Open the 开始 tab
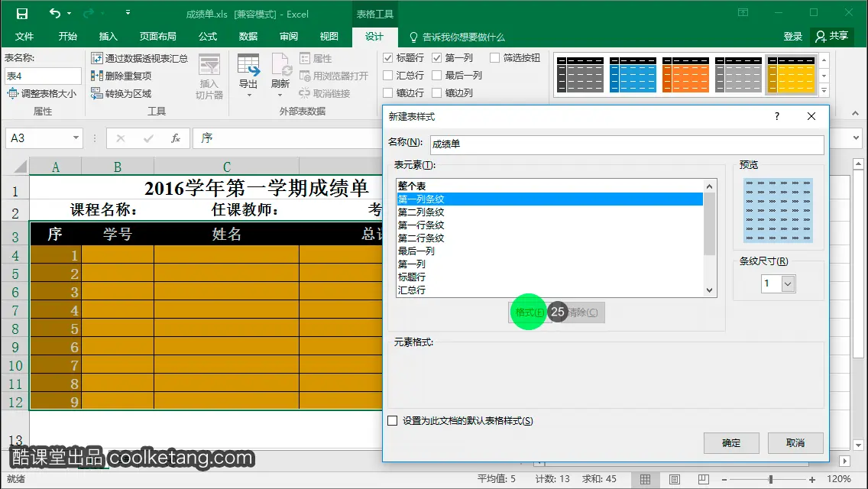 coord(67,37)
